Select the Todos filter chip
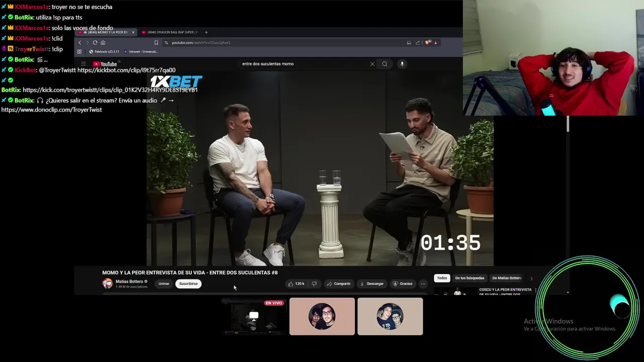644x362 pixels. [442, 278]
